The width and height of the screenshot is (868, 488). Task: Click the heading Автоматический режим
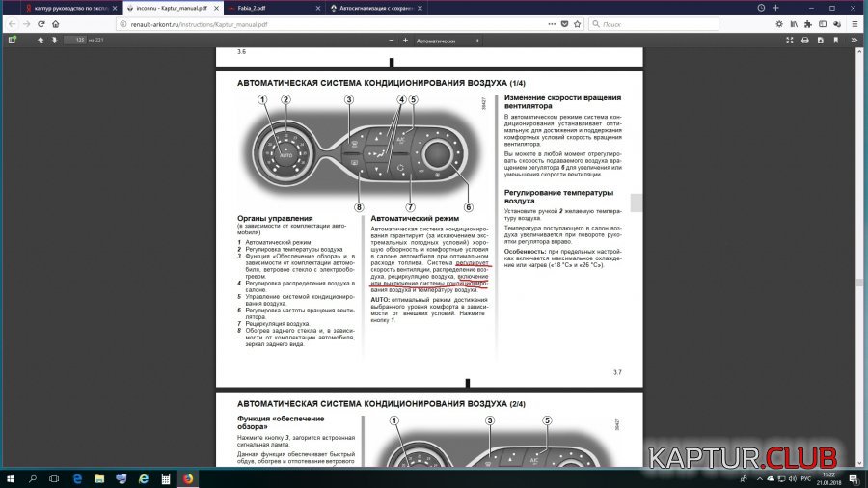[x=415, y=218]
